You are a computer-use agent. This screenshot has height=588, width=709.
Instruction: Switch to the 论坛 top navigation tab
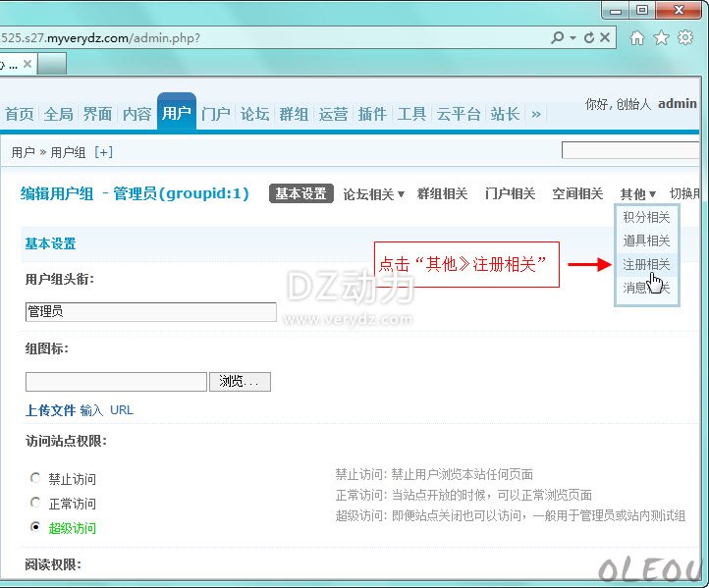pos(254,114)
